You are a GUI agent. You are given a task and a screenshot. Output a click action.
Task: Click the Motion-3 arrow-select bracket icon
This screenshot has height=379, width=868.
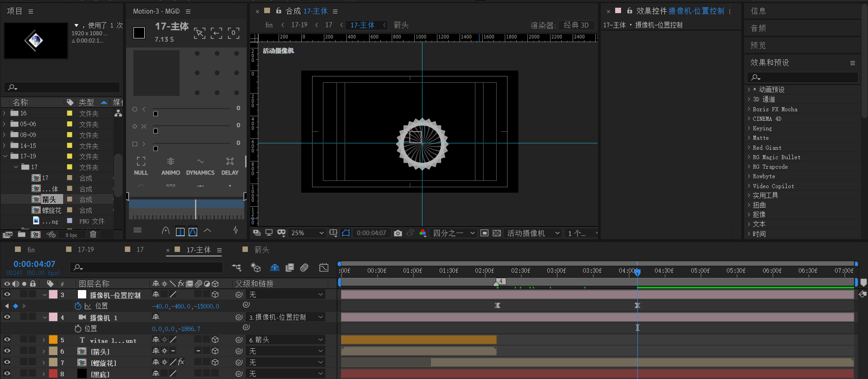coord(199,33)
